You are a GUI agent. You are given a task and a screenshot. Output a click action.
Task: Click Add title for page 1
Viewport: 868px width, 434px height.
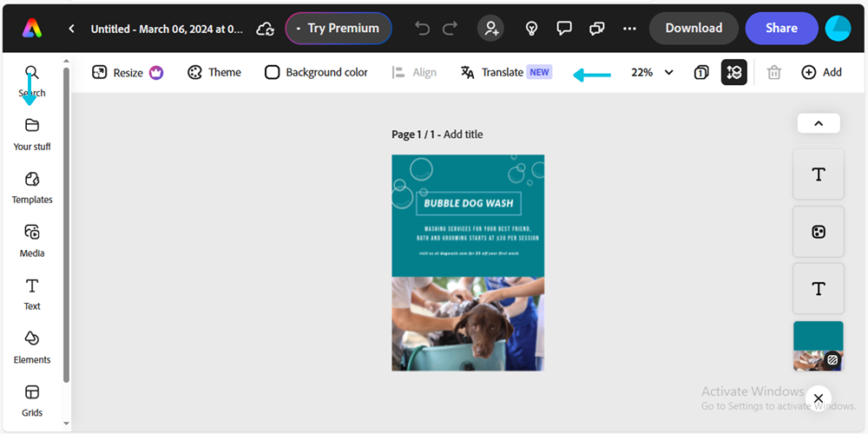click(463, 135)
